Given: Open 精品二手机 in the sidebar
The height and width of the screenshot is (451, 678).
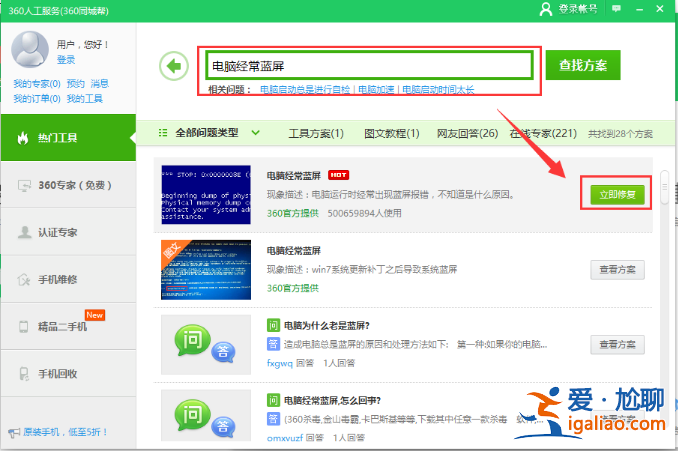Looking at the screenshot, I should (68, 326).
